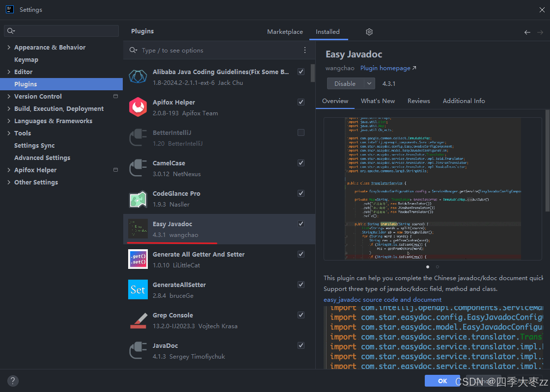Image resolution: width=550 pixels, height=392 pixels.
Task: Click the plugin list vertical scrollbar
Action: 313,73
